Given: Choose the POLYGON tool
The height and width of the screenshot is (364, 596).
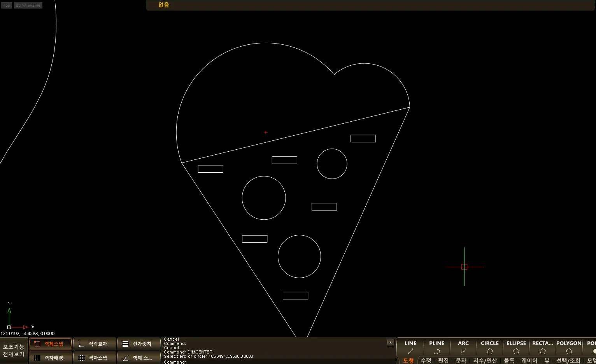Looking at the screenshot, I should [x=569, y=347].
